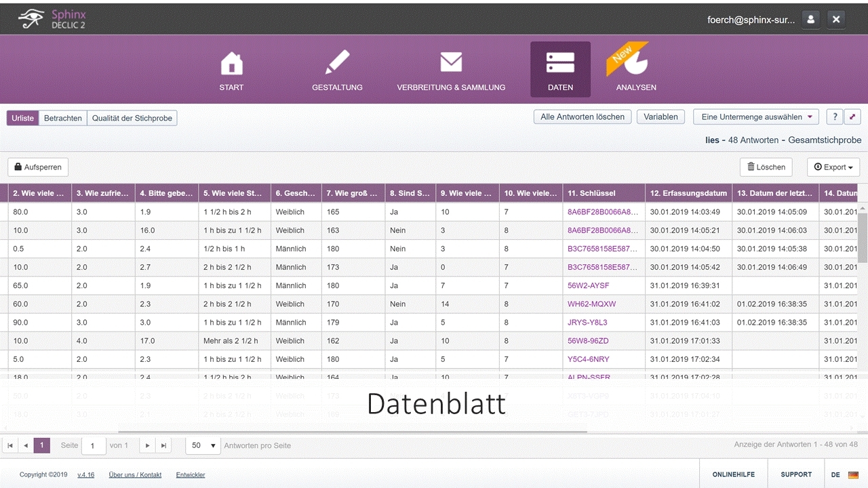Viewport: 868px width, 488px height.
Task: Open key link 56W8-96ZD
Action: pyautogui.click(x=588, y=341)
